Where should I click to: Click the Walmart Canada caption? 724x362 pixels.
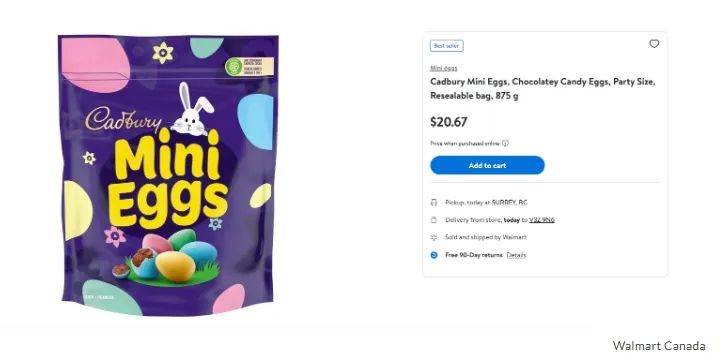pos(659,346)
